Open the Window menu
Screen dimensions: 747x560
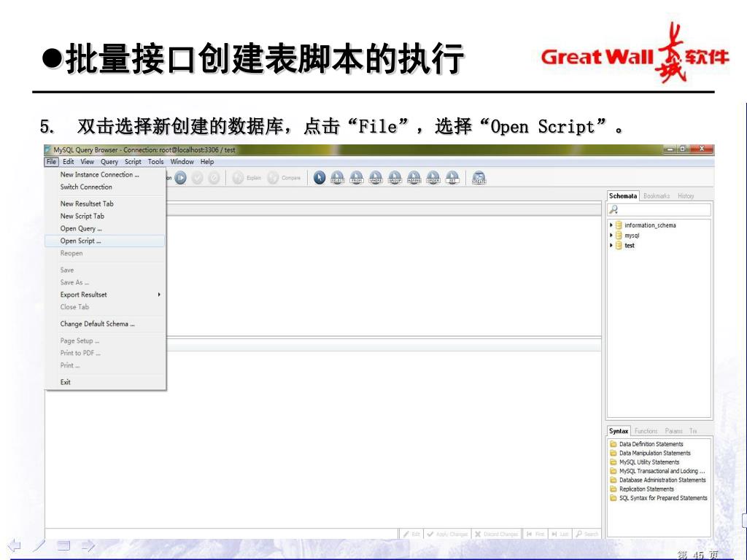pos(182,162)
